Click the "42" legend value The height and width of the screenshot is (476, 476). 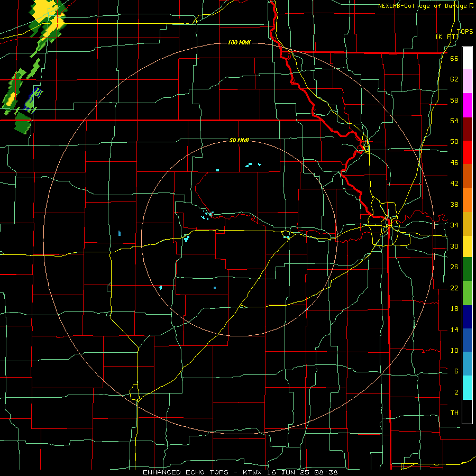pos(454,184)
